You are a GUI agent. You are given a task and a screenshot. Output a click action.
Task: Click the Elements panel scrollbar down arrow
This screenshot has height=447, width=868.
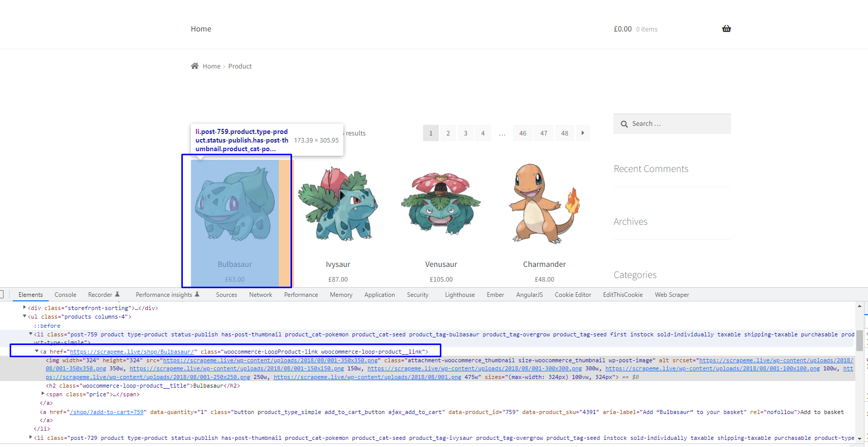tap(859, 439)
